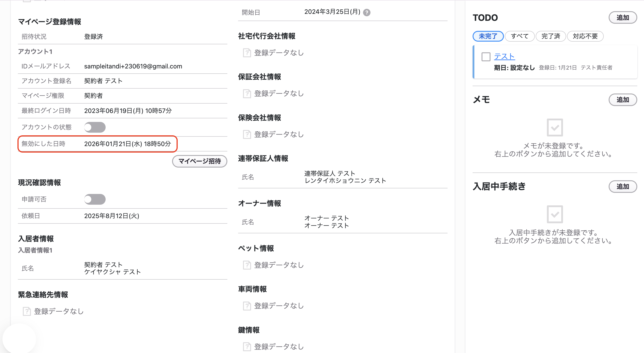Check the テスト TODO checkbox

click(486, 57)
